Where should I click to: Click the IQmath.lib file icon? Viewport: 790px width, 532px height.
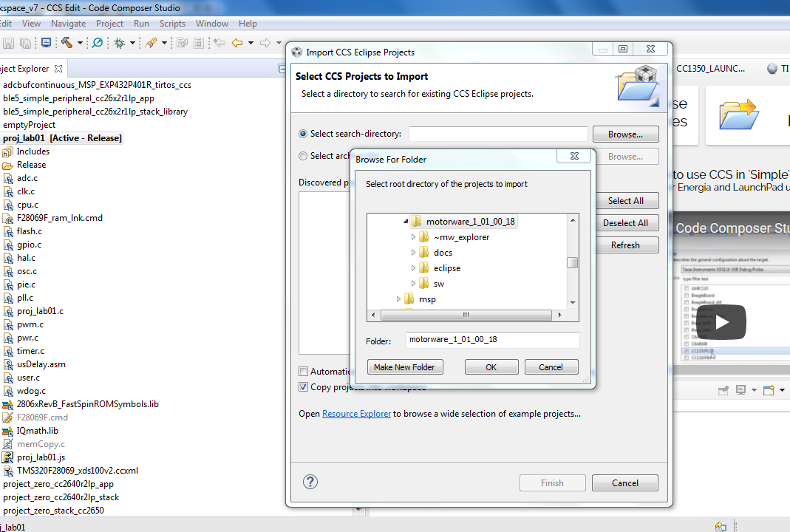[x=8, y=432]
